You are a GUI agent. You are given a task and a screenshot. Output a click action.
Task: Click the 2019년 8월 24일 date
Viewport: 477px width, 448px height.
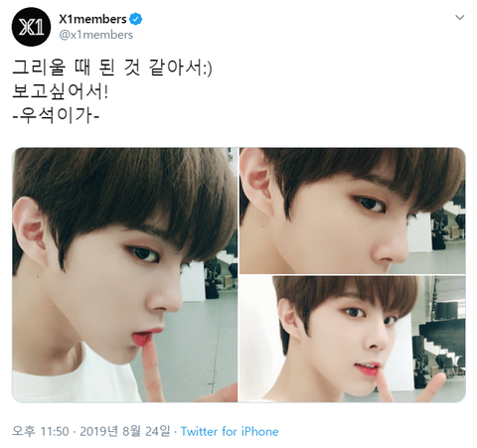(125, 431)
